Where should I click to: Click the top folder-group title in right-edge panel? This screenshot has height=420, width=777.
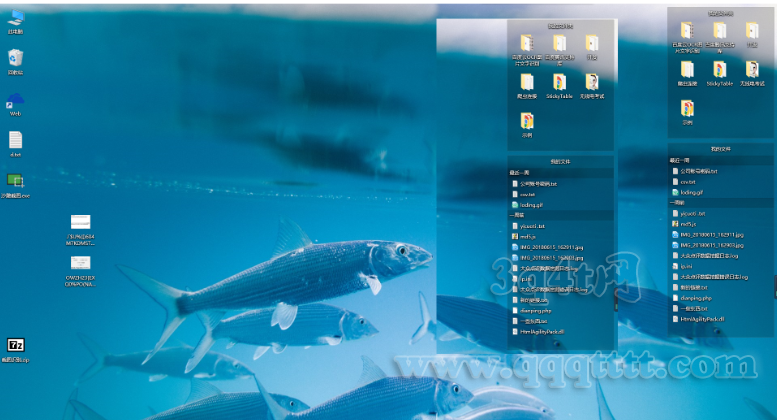click(721, 14)
